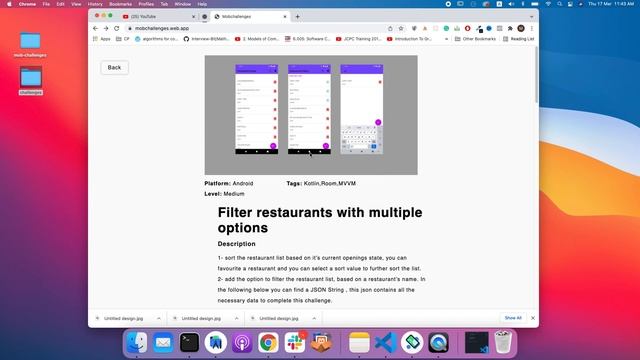This screenshot has width=640, height=360.
Task: Open the Bookmarks menu
Action: tap(120, 4)
